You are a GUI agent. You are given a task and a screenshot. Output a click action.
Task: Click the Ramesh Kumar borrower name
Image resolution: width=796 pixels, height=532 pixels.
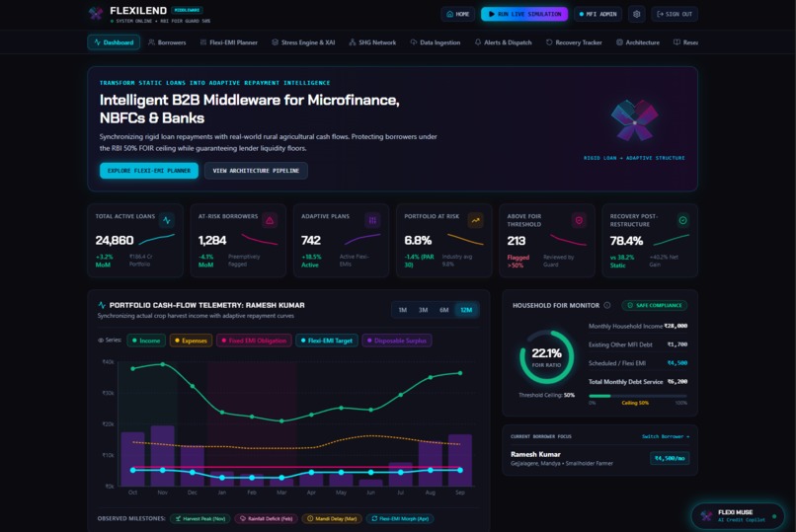click(535, 454)
